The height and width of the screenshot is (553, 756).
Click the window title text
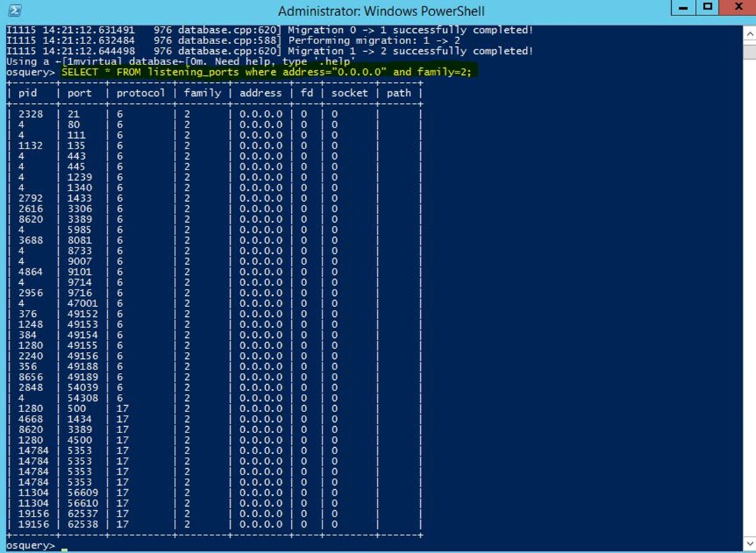coord(381,11)
